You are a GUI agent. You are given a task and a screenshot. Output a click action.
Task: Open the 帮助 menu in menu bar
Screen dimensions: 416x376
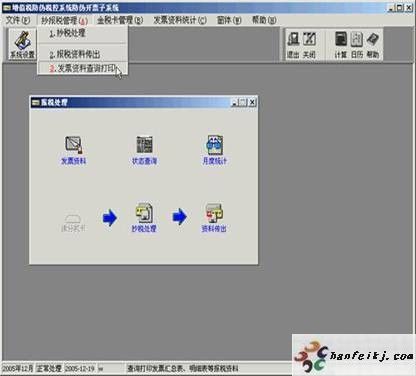tap(264, 20)
